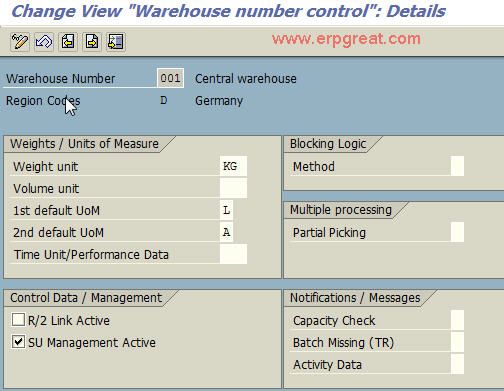The height and width of the screenshot is (391, 504).
Task: Click the Warehouse Number label
Action: (61, 79)
